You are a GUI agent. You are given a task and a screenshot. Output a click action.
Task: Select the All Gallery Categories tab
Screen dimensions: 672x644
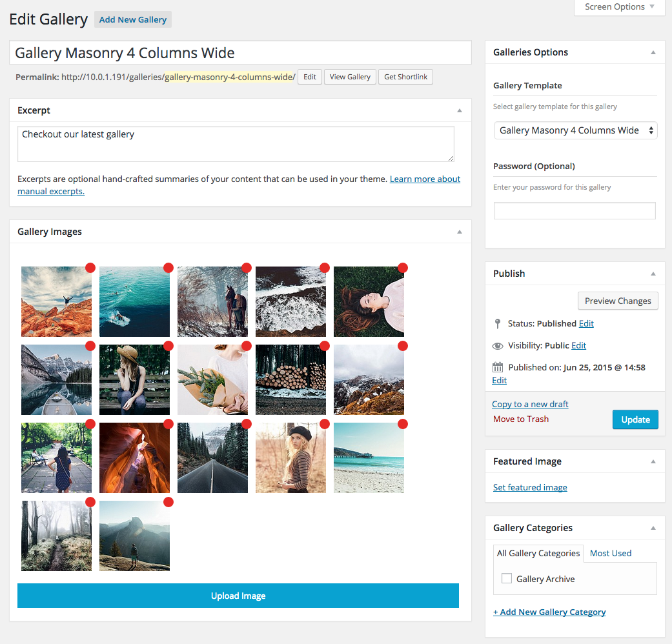538,553
